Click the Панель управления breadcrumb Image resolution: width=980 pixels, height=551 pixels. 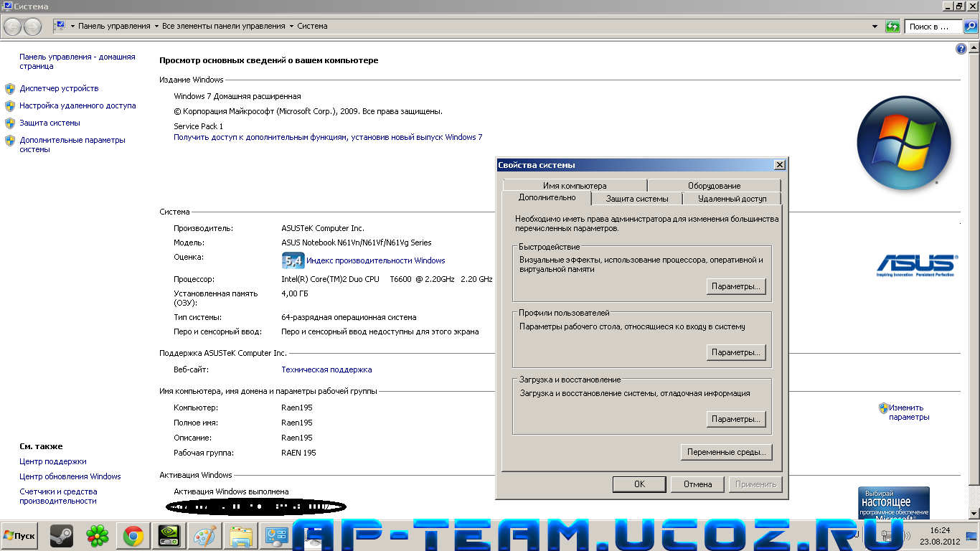click(114, 26)
